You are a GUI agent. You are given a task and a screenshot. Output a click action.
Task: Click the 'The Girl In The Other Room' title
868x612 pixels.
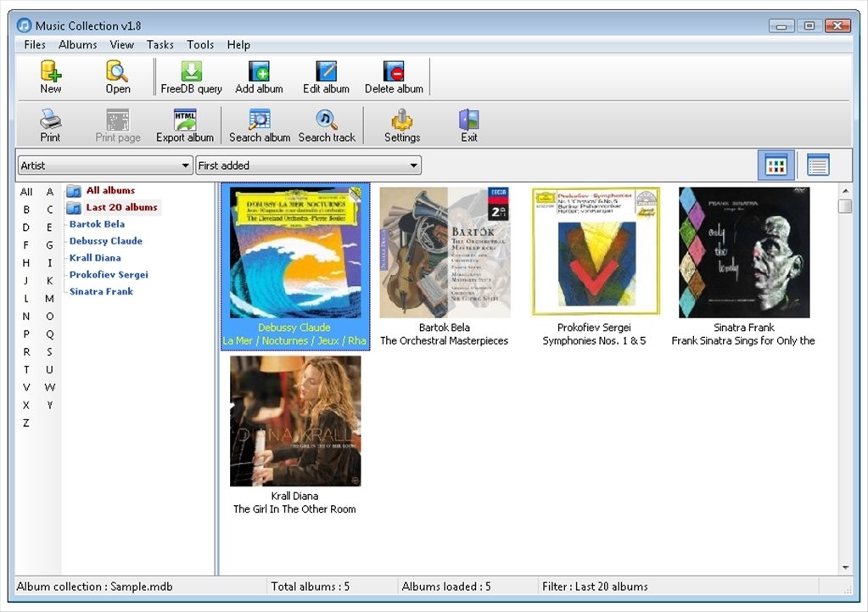(294, 509)
